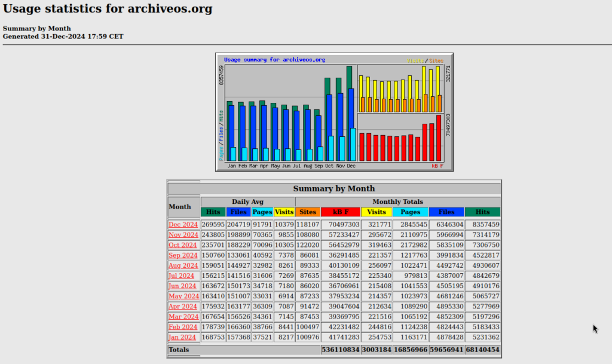Select the Files column header
Viewport: 612px width, 364px height.
coord(238,212)
